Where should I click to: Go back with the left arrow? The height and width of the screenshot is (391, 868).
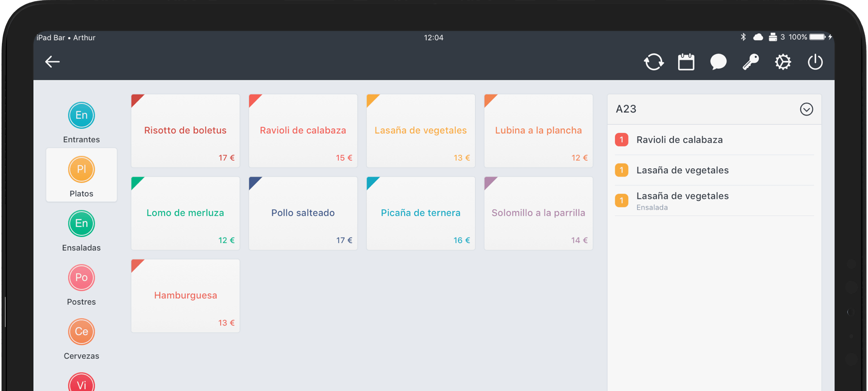click(x=52, y=62)
